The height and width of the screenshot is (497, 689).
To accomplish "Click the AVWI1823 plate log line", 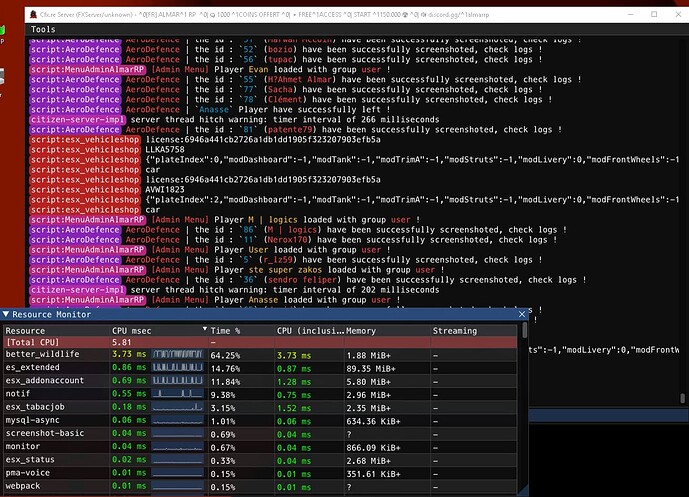I will 107,189.
